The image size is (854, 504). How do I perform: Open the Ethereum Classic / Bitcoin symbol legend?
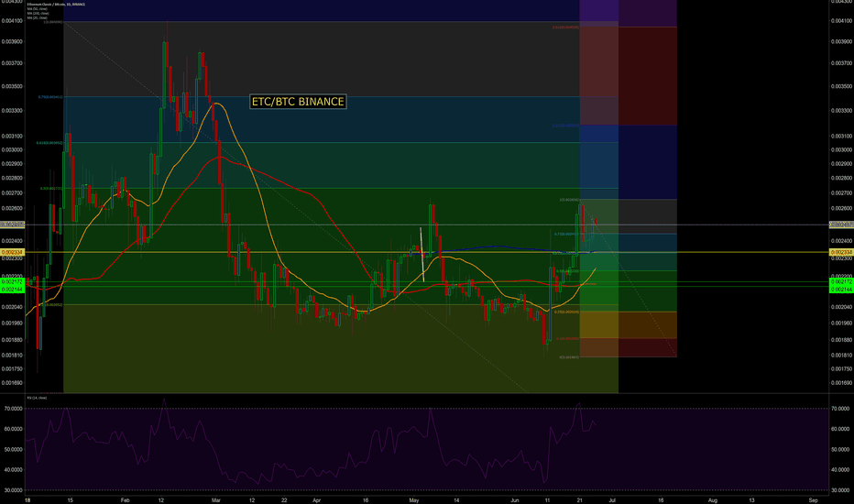pos(56,5)
